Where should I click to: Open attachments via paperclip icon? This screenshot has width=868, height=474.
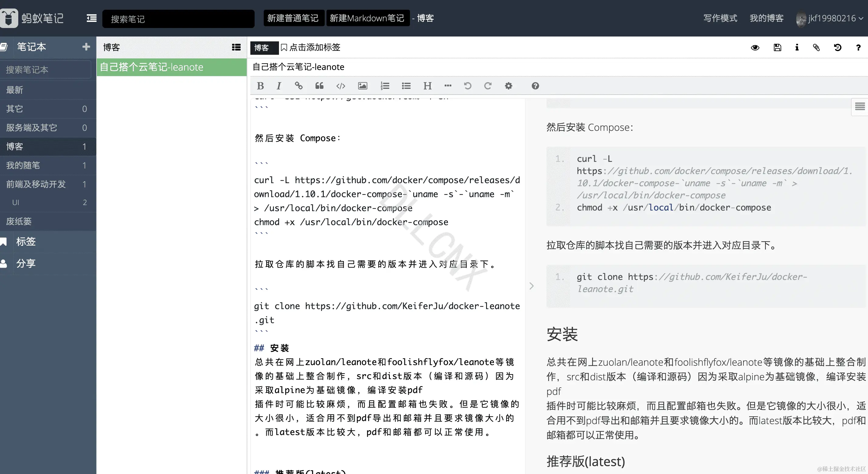[x=816, y=47]
